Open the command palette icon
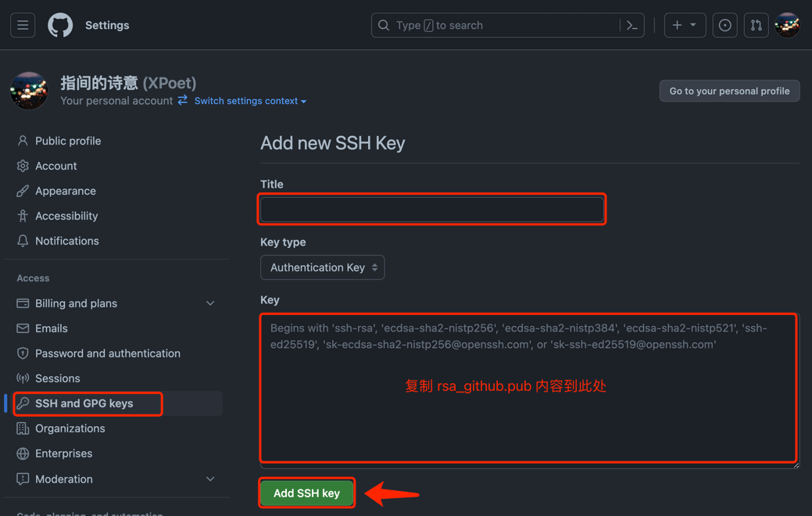812x516 pixels. pos(632,26)
